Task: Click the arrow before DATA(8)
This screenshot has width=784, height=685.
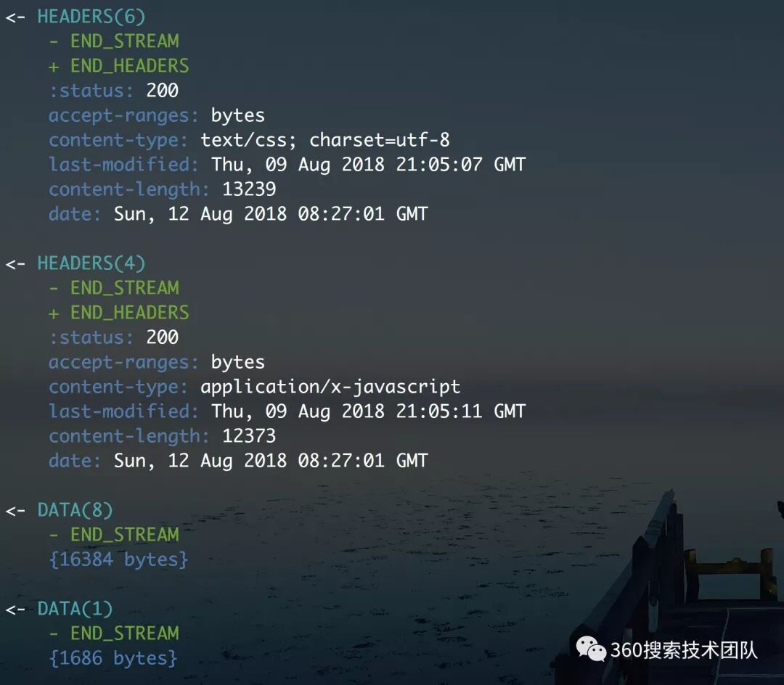Action: [x=15, y=511]
